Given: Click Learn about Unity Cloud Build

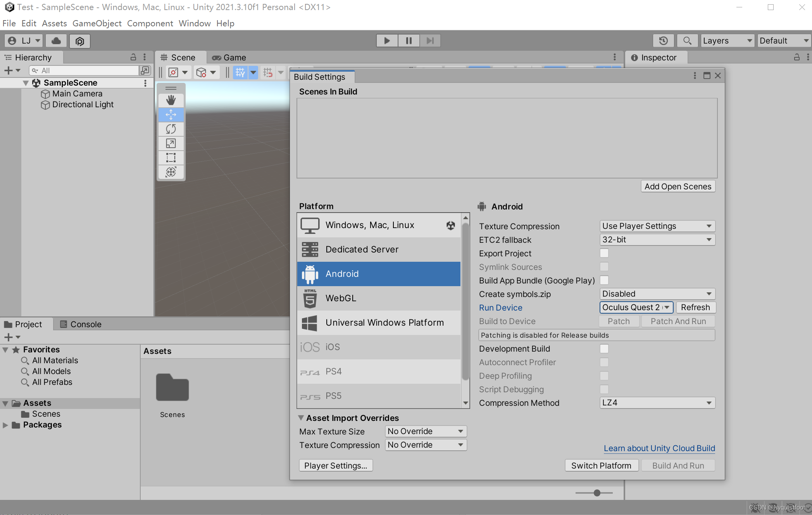Looking at the screenshot, I should [659, 448].
